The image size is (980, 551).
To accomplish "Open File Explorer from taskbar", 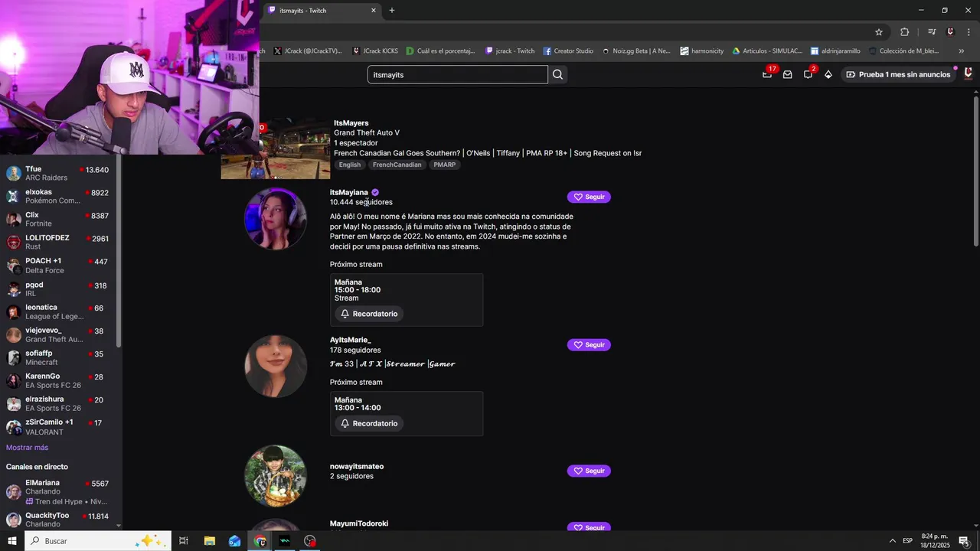I will 210,541.
